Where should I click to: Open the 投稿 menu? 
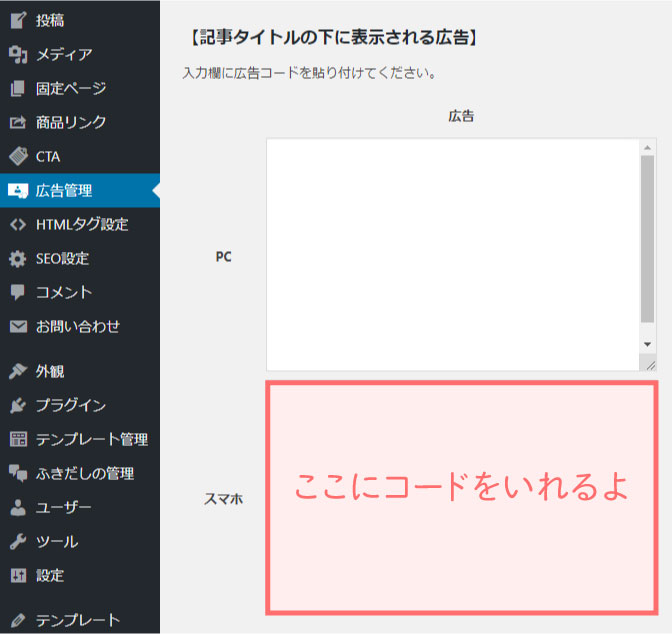point(80,20)
